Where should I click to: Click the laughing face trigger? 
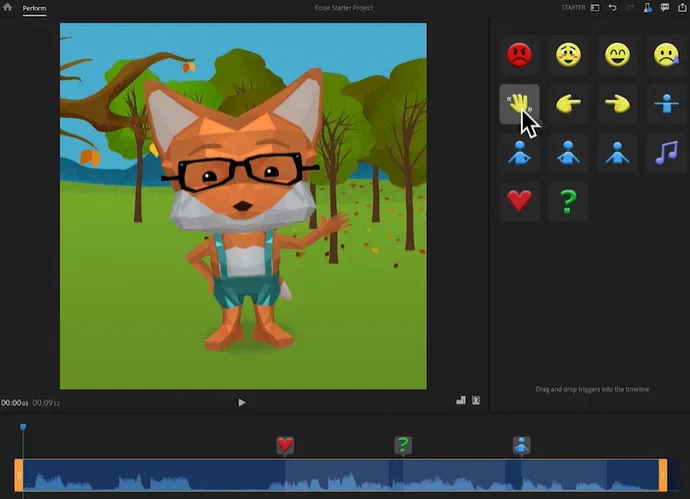click(x=618, y=55)
